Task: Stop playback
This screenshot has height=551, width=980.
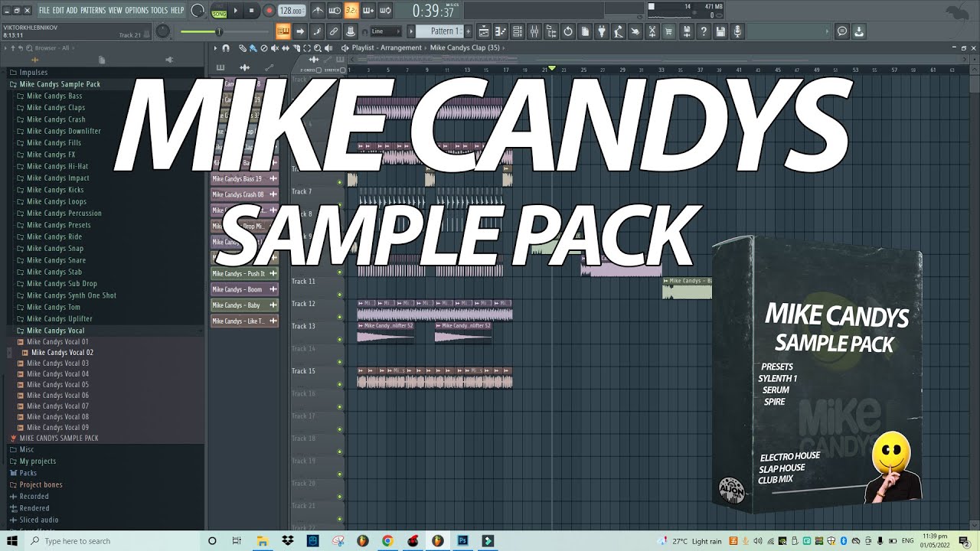Action: (251, 11)
